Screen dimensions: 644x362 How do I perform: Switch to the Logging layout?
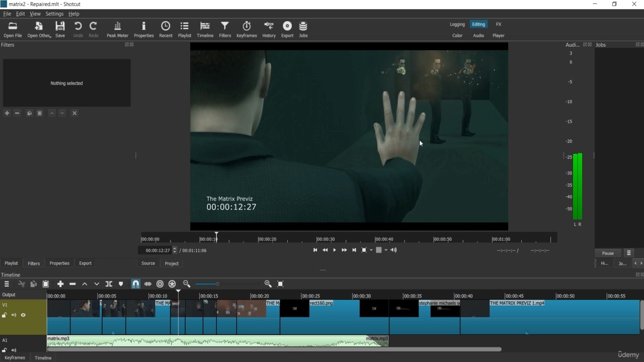pyautogui.click(x=457, y=24)
